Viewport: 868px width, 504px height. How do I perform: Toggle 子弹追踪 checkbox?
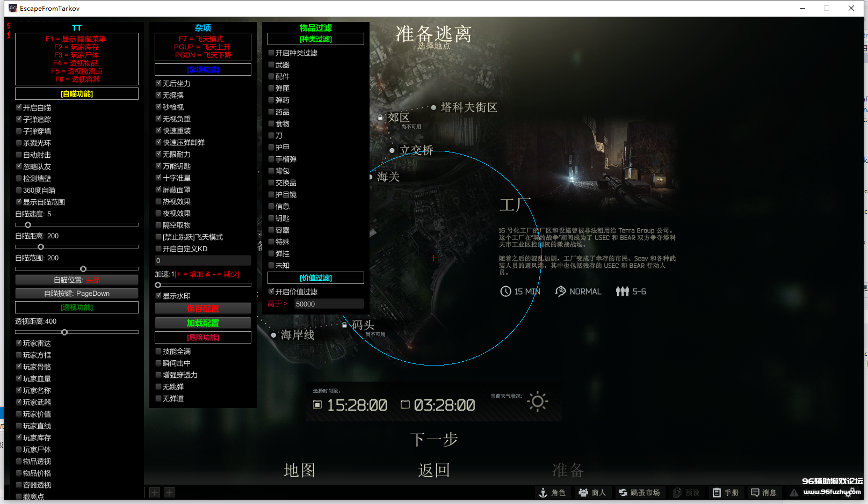19,119
